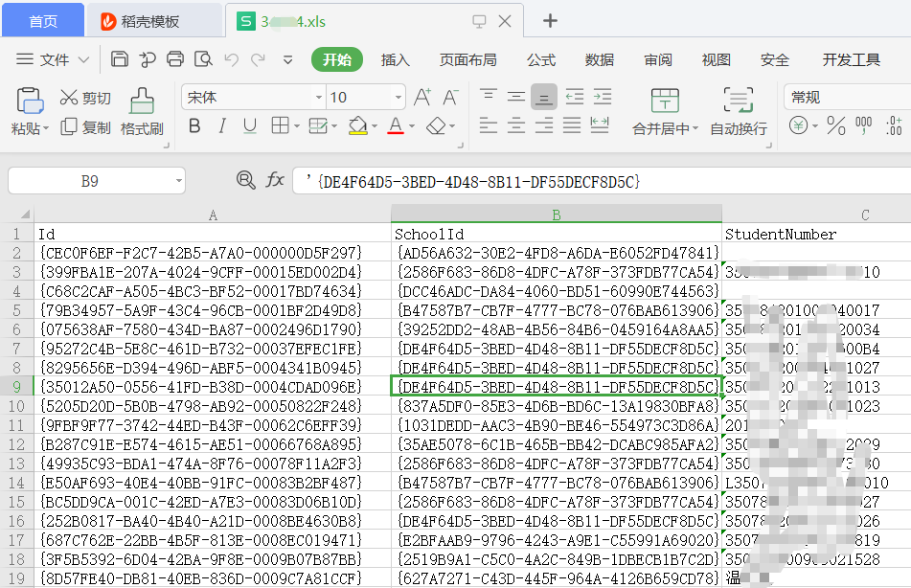Screen dimensions: 911x588
Task: Apply percent style format
Action: [x=836, y=125]
